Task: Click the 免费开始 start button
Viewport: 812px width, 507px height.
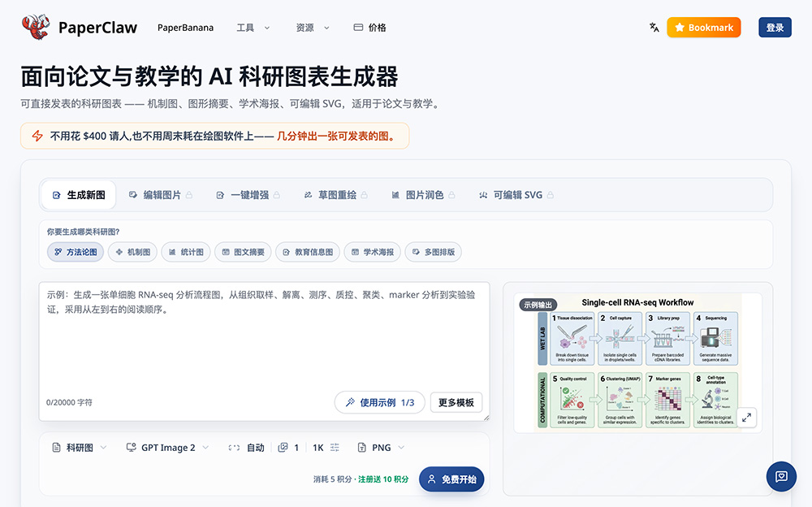Action: [x=451, y=479]
